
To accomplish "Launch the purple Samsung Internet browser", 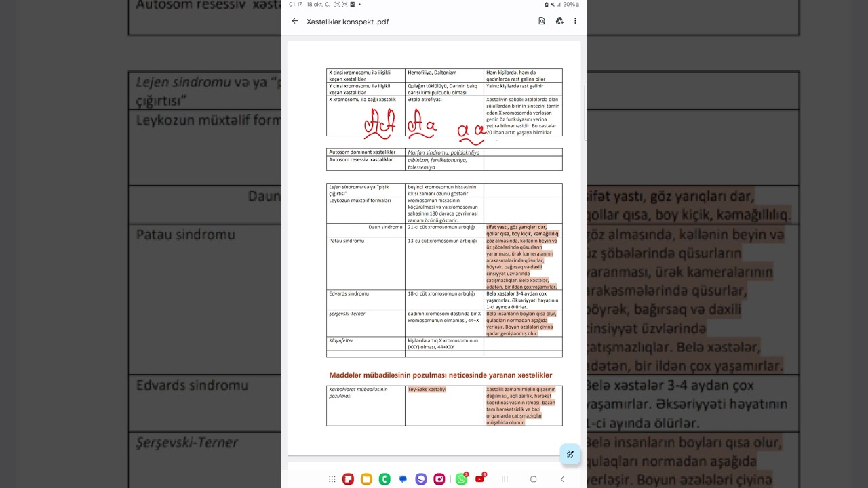I will pyautogui.click(x=421, y=479).
